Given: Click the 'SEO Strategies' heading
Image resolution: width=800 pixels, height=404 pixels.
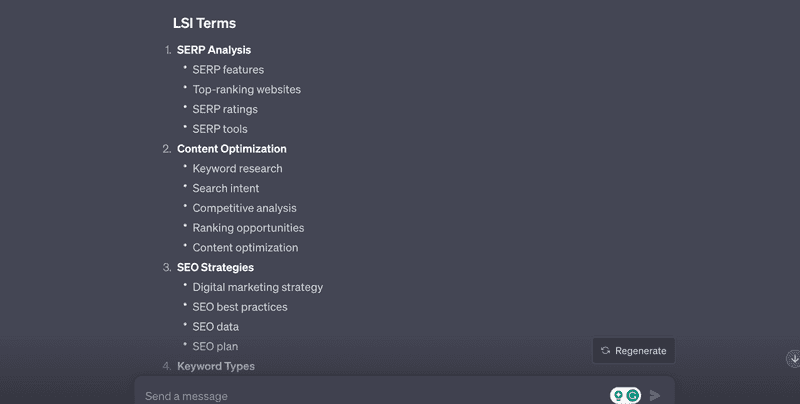Looking at the screenshot, I should tap(215, 267).
